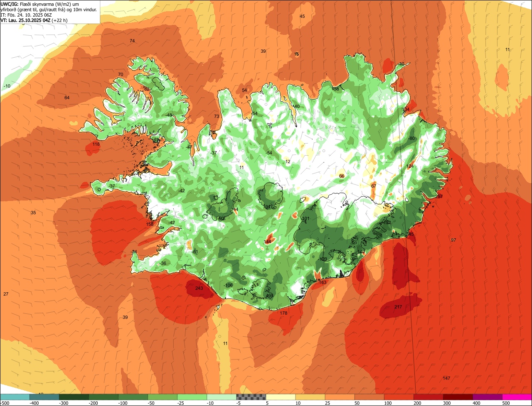Click the pale yellow legend swatch between 5 and 10

pos(281,397)
